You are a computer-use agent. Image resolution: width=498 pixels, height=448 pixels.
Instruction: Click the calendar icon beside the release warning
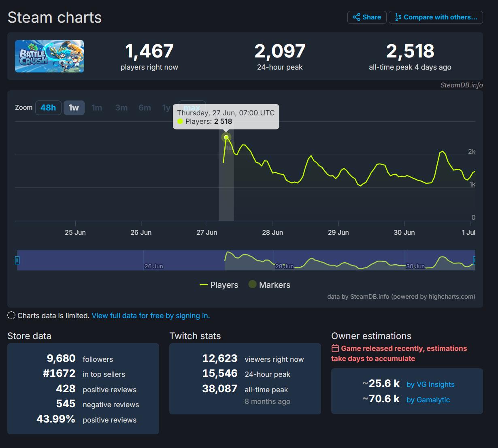coord(335,348)
